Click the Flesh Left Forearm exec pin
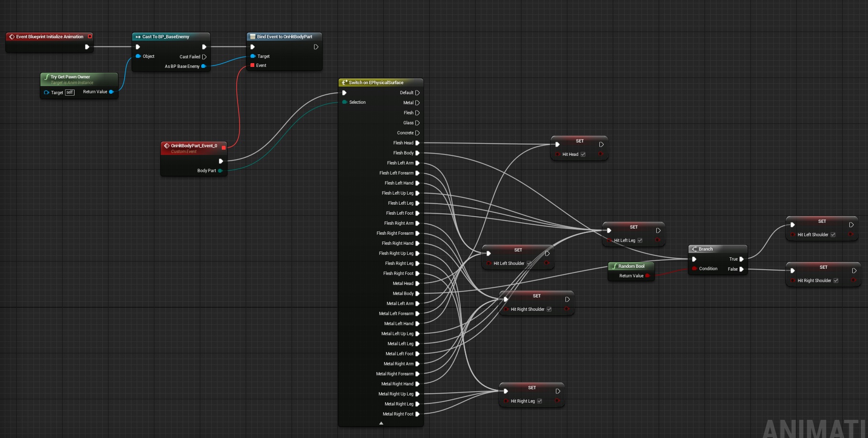The width and height of the screenshot is (868, 438). click(x=417, y=173)
